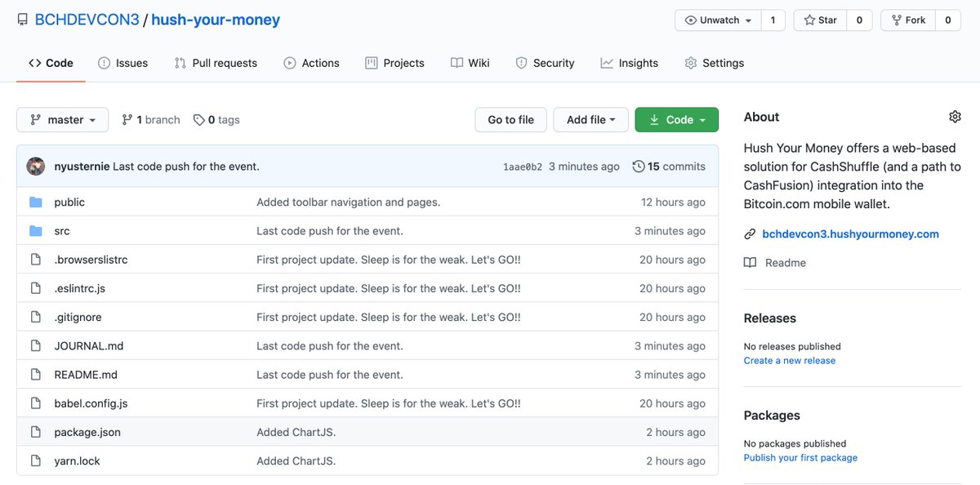This screenshot has height=485, width=980.
Task: Open the JOURNAL.md file
Action: point(89,345)
